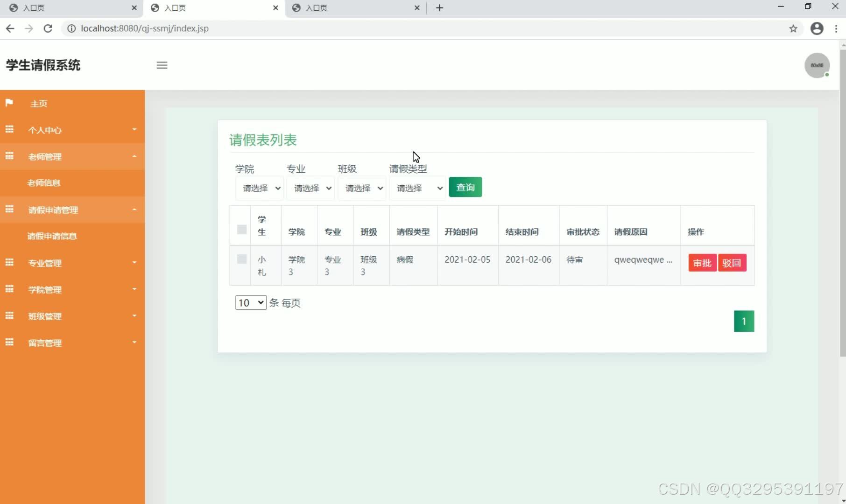Image resolution: width=846 pixels, height=504 pixels.
Task: Click the grid icon beside 老师管理
Action: [x=9, y=156]
